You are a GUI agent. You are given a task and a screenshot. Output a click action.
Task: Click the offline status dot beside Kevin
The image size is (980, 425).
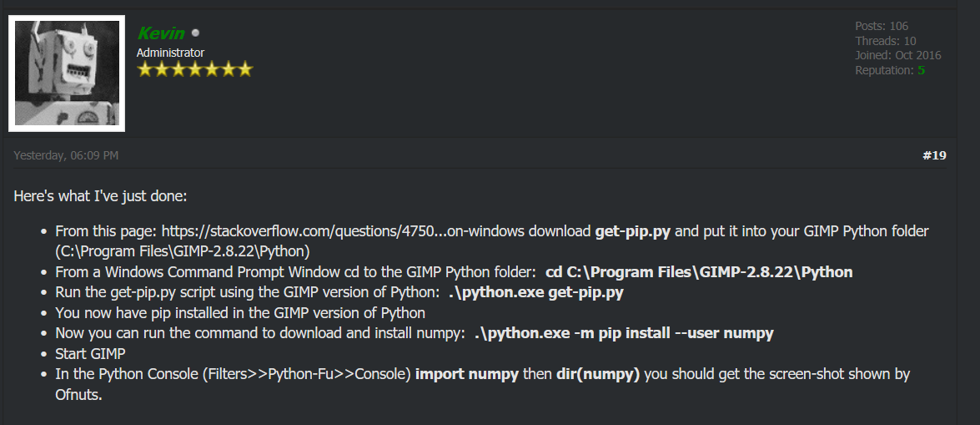[195, 33]
